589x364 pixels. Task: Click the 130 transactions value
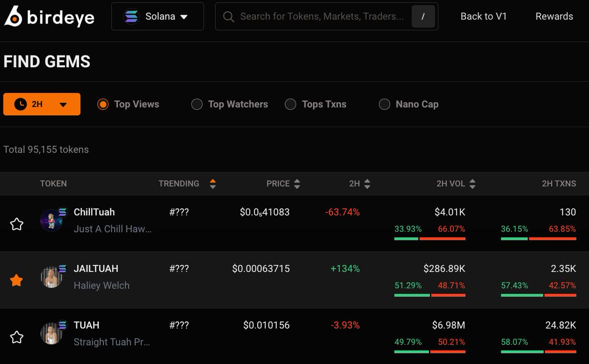568,212
